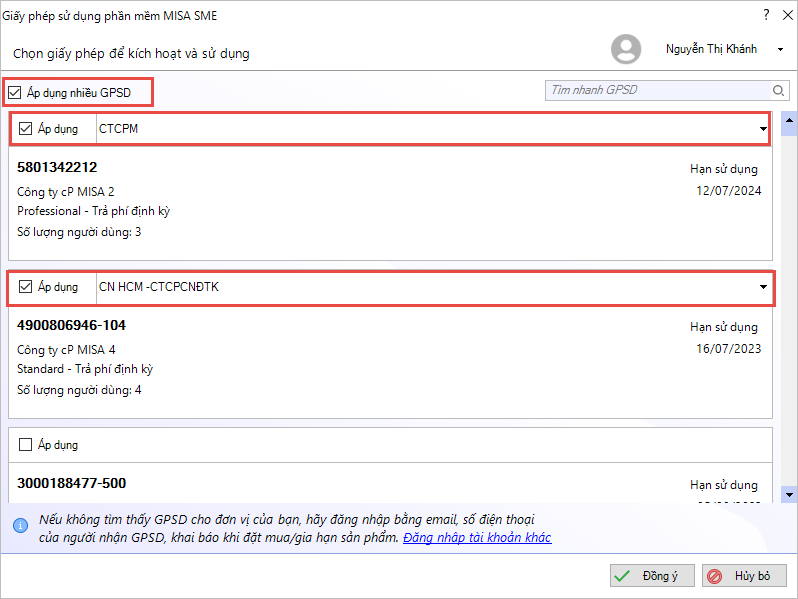This screenshot has height=599, width=798.
Task: Open the Đăng nhập tài khoản khác link
Action: click(476, 538)
